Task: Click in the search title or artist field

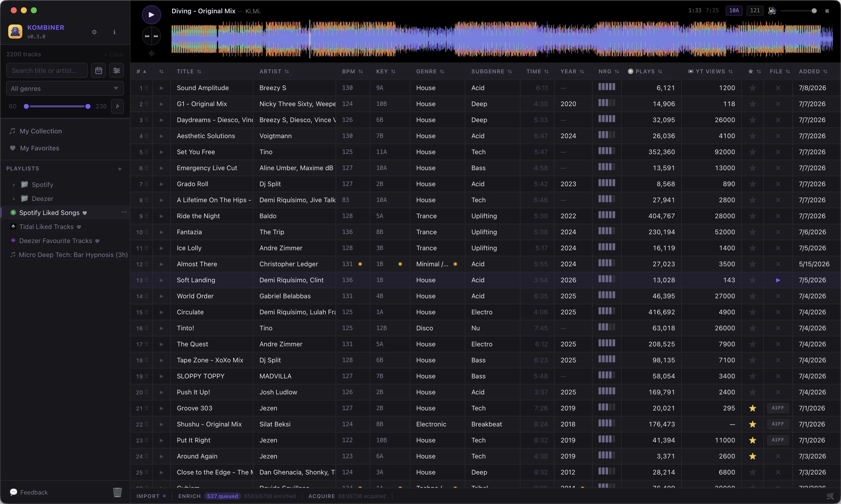Action: pos(47,70)
